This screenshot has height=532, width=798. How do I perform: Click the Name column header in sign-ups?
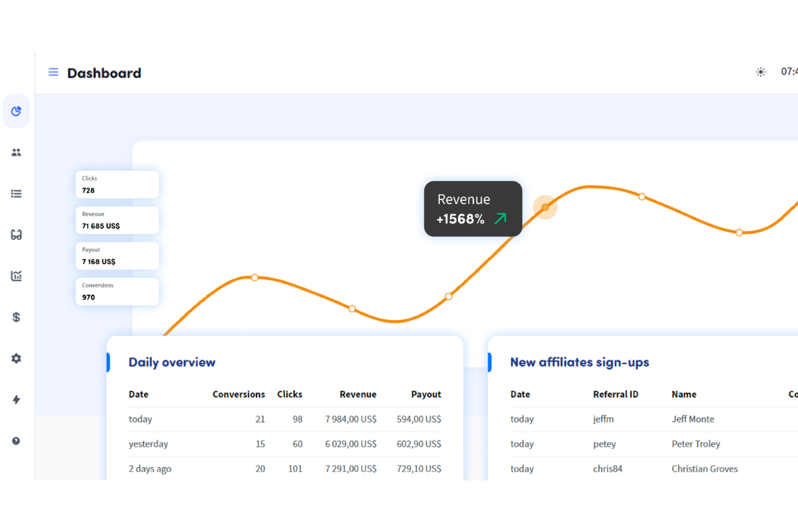684,394
